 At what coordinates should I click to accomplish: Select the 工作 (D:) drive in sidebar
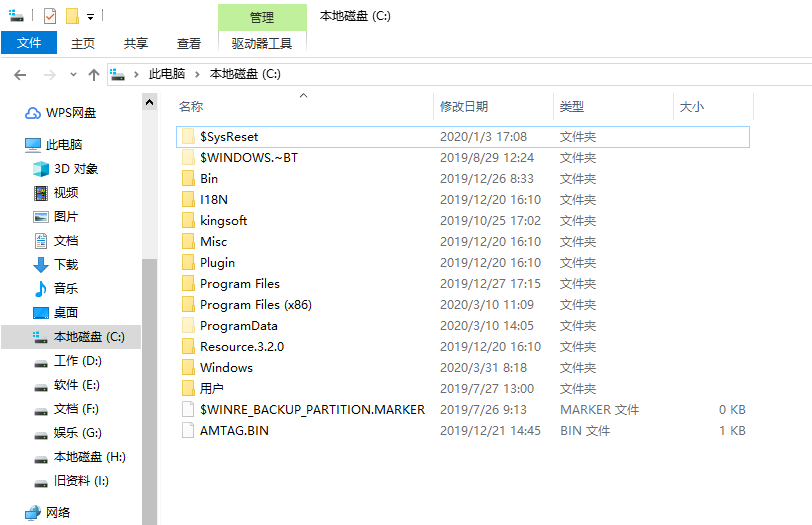(41, 361)
